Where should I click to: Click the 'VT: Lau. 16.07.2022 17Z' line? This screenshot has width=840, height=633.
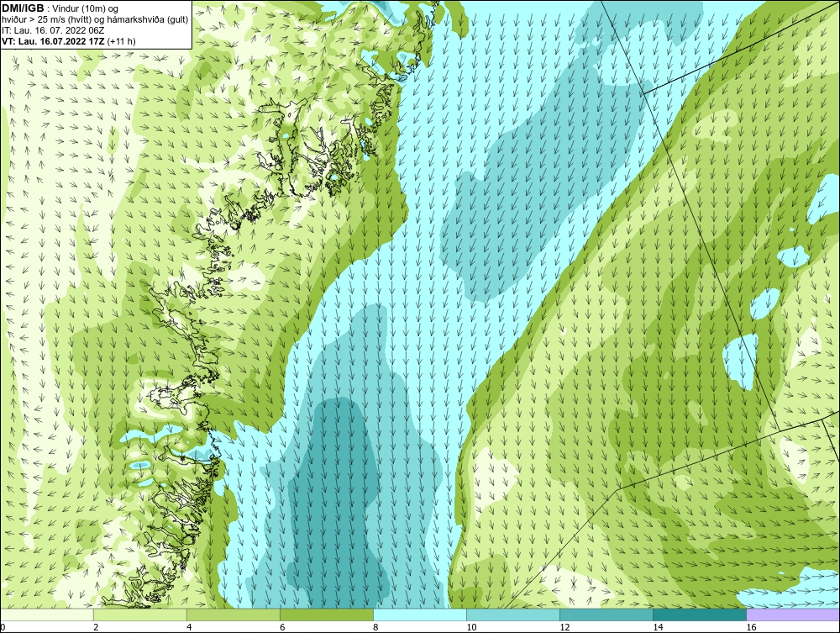coord(54,41)
